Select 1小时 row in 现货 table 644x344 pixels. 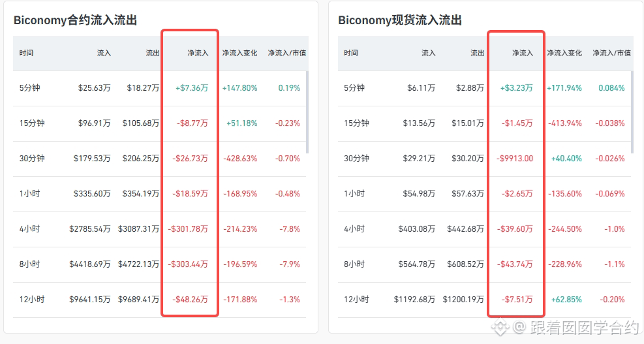click(484, 194)
